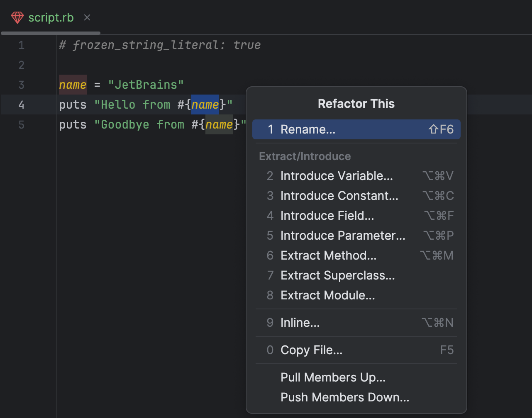The image size is (532, 418).
Task: Click the highlighted name variable on line 4
Action: (x=205, y=104)
